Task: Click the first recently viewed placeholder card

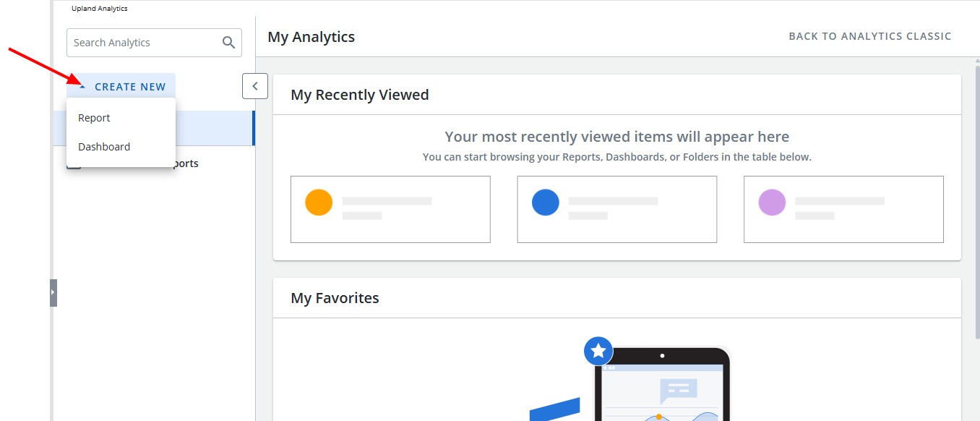Action: tap(390, 209)
